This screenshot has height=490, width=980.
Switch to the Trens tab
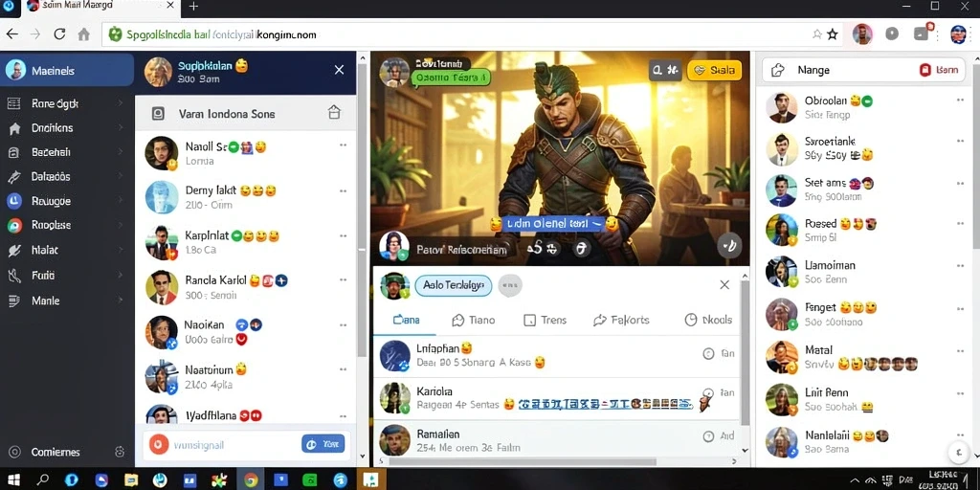(x=545, y=320)
